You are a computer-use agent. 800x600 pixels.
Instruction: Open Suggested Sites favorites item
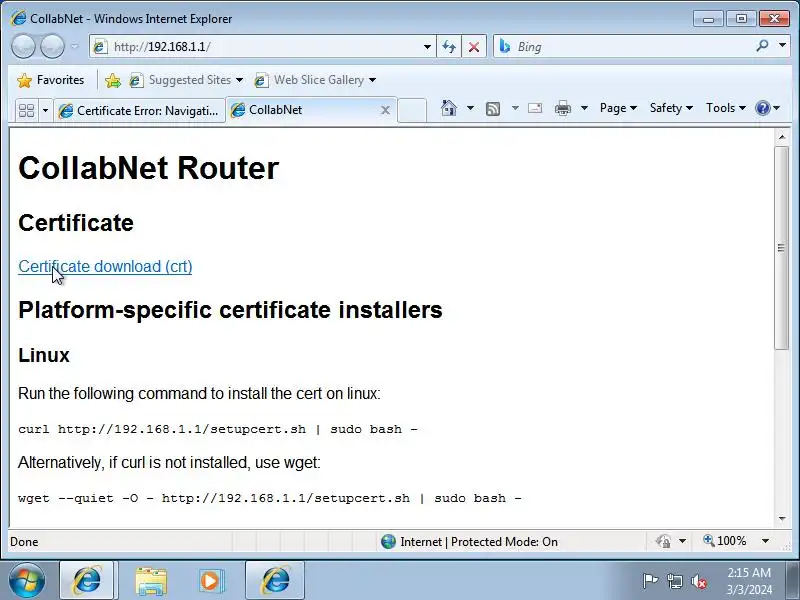186,80
